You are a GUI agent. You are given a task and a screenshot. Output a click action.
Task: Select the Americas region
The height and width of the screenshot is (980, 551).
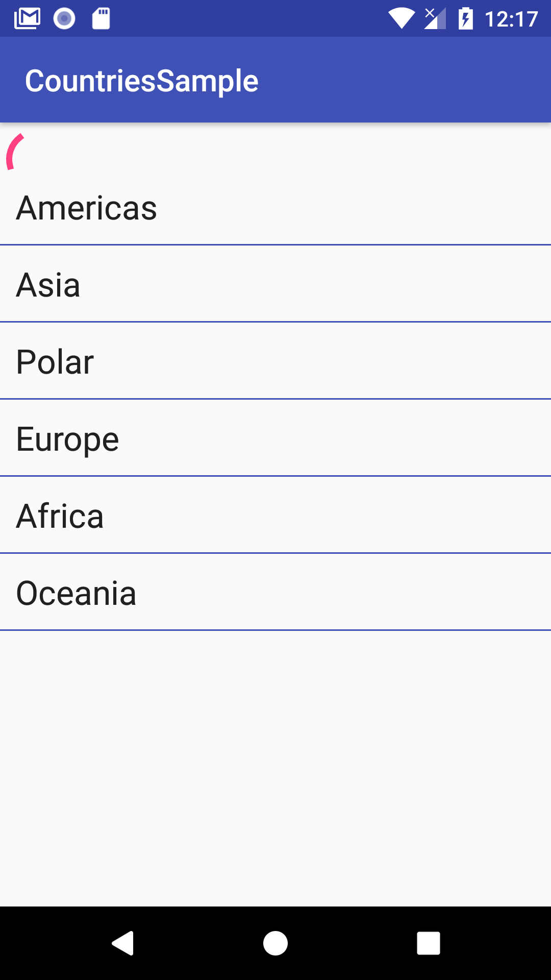click(x=275, y=208)
